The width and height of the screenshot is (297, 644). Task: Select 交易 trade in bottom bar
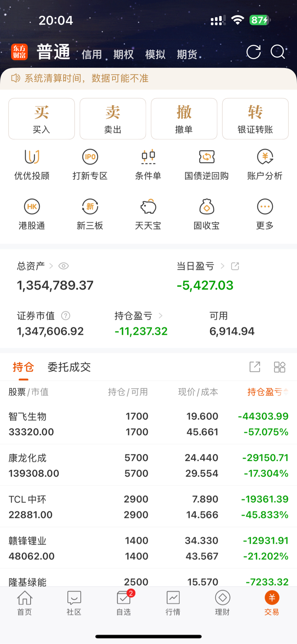tap(272, 603)
